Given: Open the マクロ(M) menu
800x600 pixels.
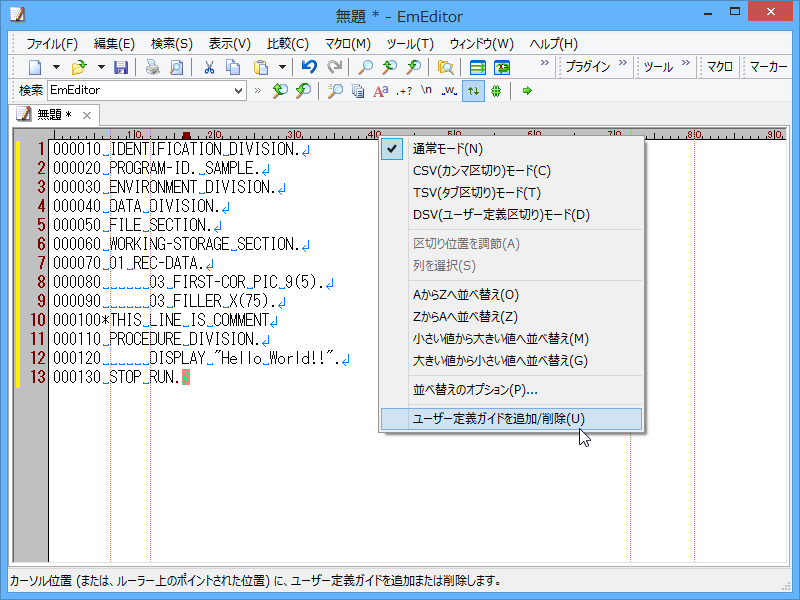Looking at the screenshot, I should [x=347, y=44].
